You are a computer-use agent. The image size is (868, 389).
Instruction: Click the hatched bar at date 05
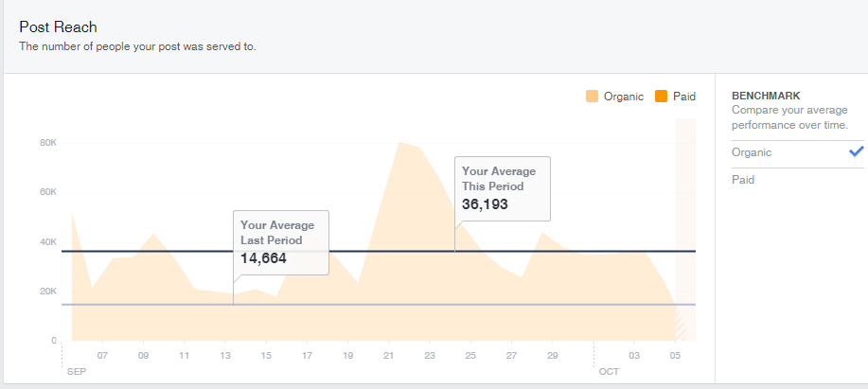pos(680,327)
